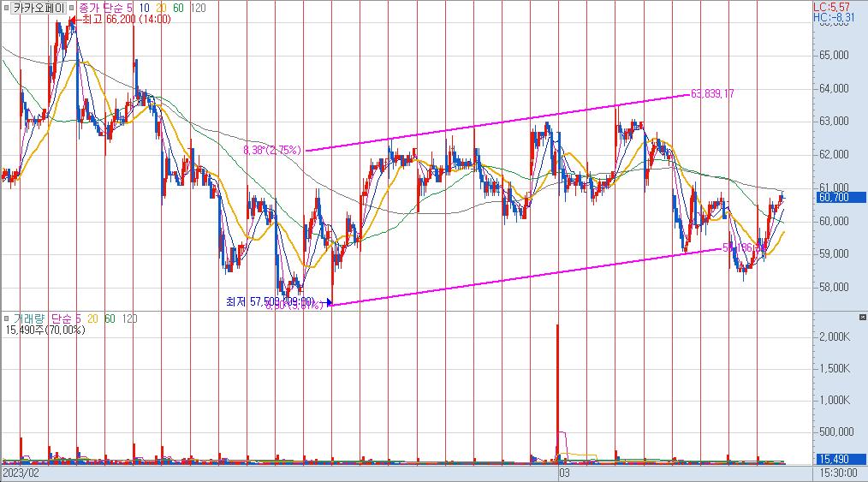Click the small square marker left of 카카오페이
The height and width of the screenshot is (482, 868).
pos(5,8)
